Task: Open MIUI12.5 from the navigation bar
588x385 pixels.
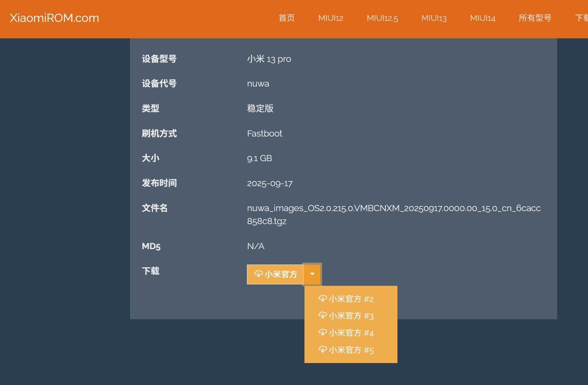Action: [382, 18]
